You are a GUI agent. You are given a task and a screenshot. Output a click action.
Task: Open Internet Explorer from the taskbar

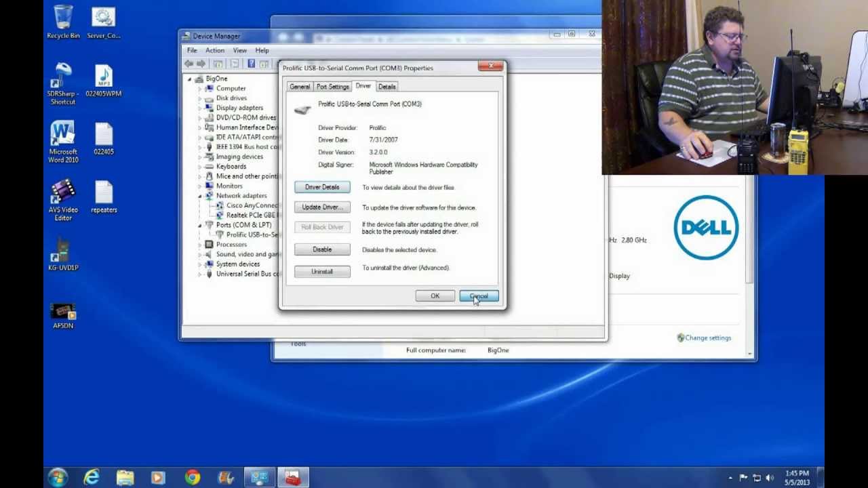pyautogui.click(x=91, y=478)
